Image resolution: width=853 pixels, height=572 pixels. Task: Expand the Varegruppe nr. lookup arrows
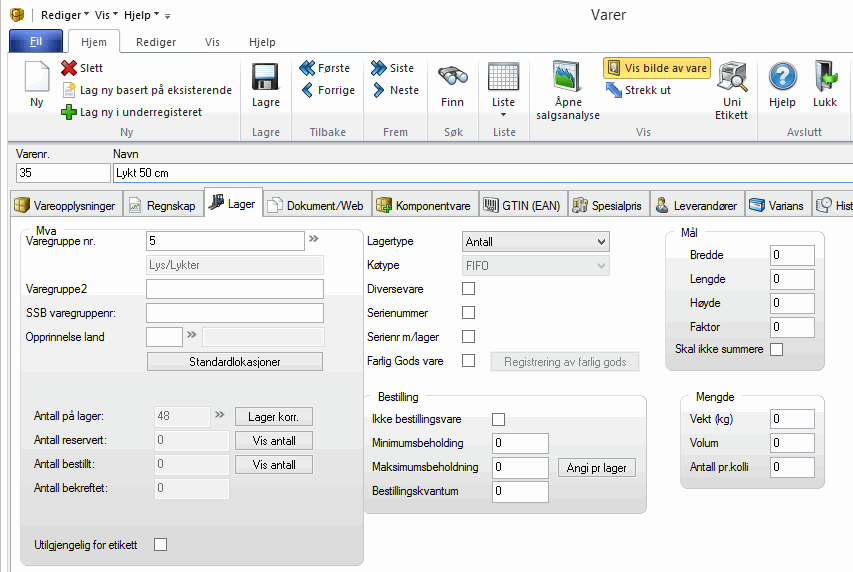(x=313, y=240)
